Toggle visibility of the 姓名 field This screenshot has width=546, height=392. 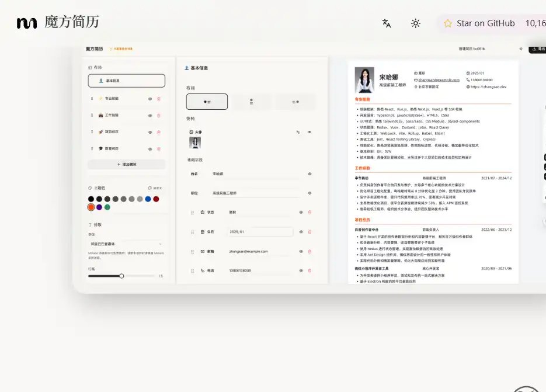pyautogui.click(x=309, y=174)
